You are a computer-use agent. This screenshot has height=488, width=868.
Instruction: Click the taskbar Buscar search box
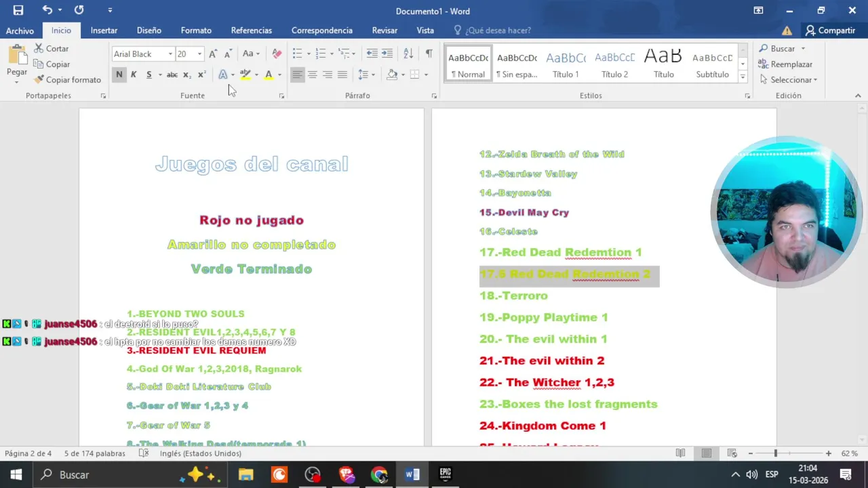tap(129, 474)
